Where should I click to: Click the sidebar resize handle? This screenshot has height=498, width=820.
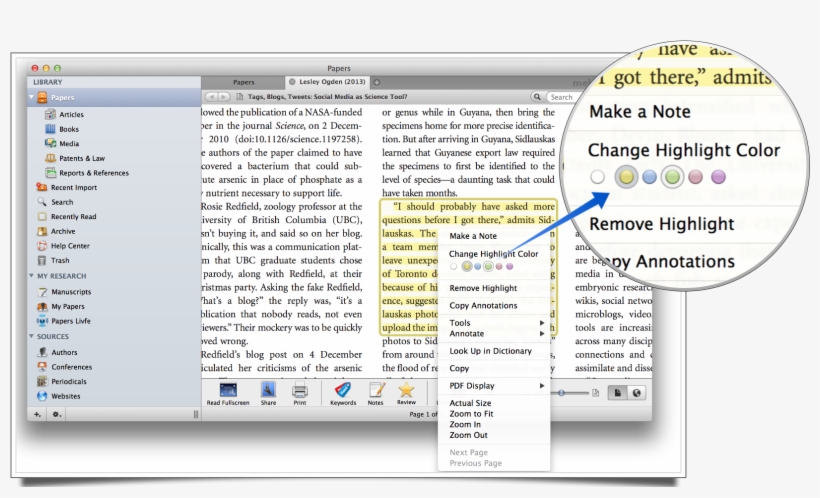[x=196, y=414]
